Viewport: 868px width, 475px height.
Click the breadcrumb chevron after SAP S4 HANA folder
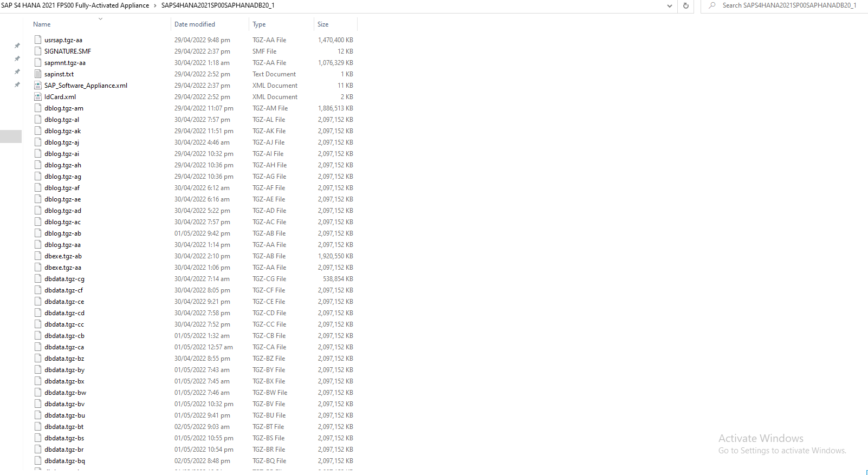155,5
